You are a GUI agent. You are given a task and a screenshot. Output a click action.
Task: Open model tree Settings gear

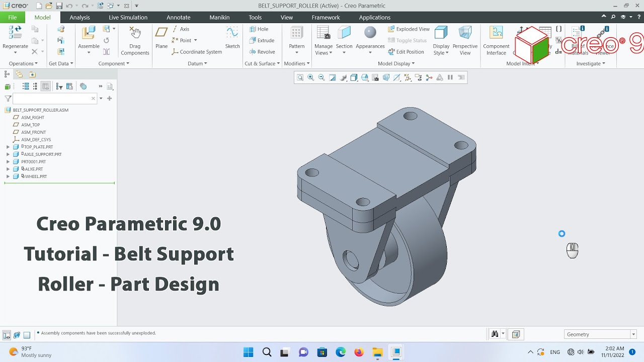coord(84,86)
